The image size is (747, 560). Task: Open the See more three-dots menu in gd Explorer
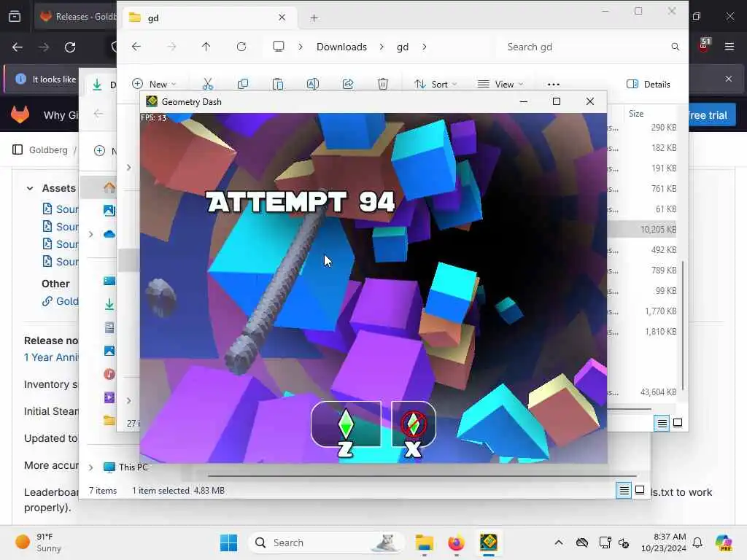[x=553, y=85]
